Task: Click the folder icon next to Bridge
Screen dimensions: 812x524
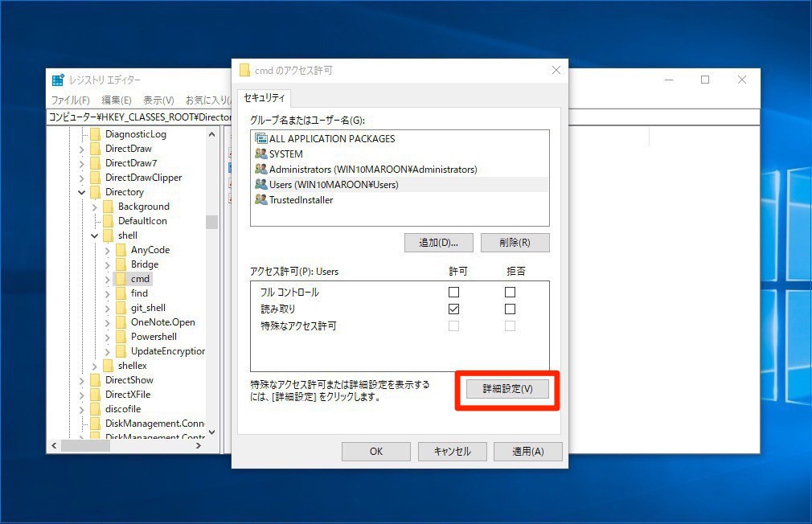Action: pos(121,264)
